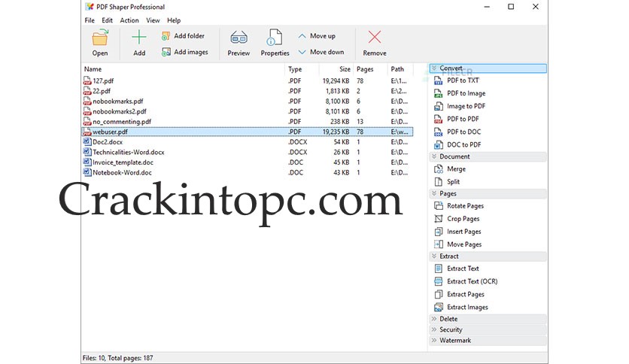Open file Properties icon
The height and width of the screenshot is (364, 629).
point(275,38)
